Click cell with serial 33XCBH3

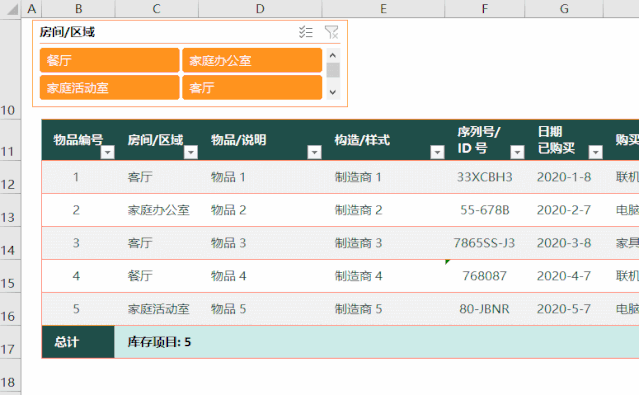pos(485,177)
